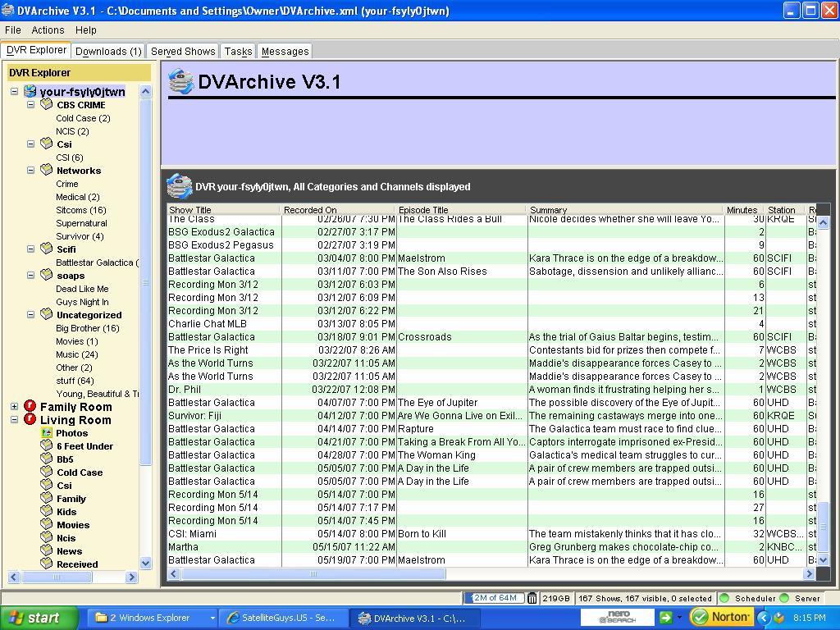Click the your-fsyly0jtwn DVR computer icon
This screenshot has width=840, height=630.
(30, 91)
